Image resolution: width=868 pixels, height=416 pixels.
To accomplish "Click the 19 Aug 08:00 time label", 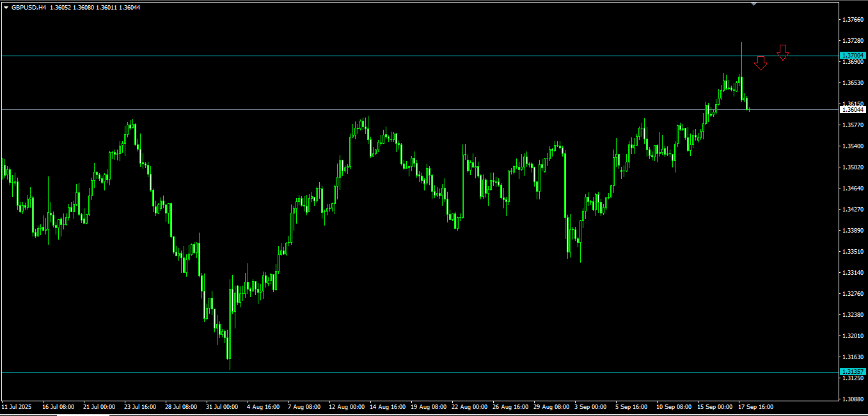I will pos(429,406).
